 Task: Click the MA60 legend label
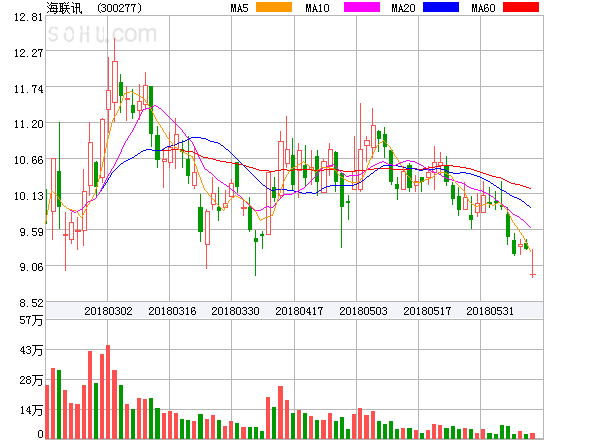click(483, 8)
